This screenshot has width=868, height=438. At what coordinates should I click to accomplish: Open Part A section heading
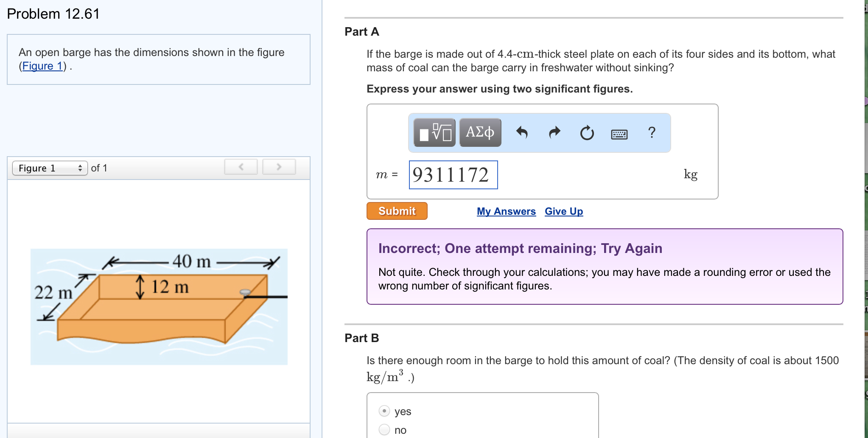click(x=361, y=31)
